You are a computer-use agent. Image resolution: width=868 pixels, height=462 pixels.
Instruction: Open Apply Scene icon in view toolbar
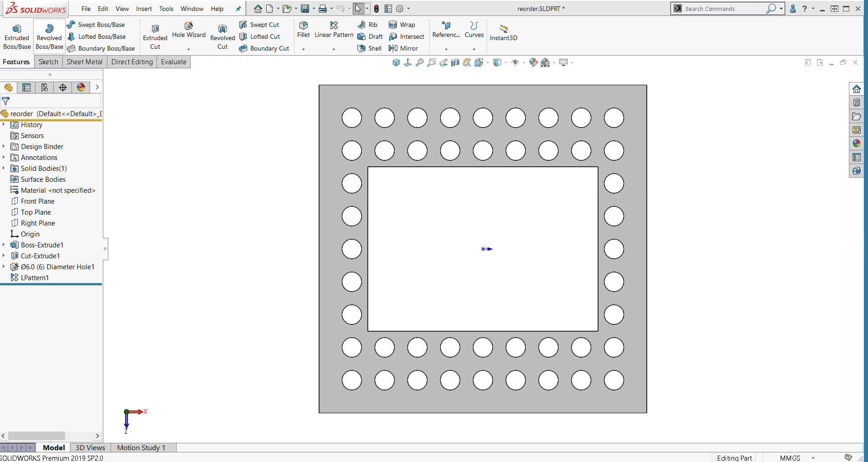(x=545, y=62)
